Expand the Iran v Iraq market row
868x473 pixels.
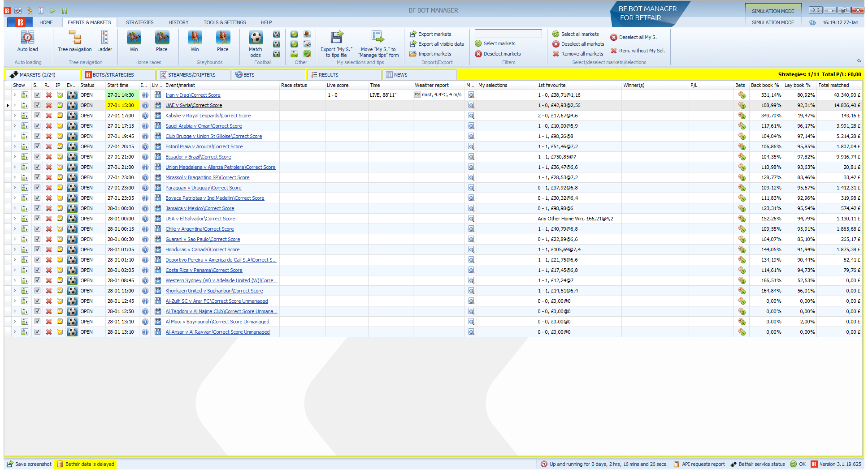coord(14,95)
